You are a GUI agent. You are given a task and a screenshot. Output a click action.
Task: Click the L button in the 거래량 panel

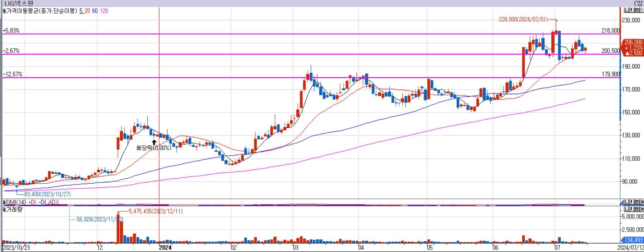click(x=627, y=209)
